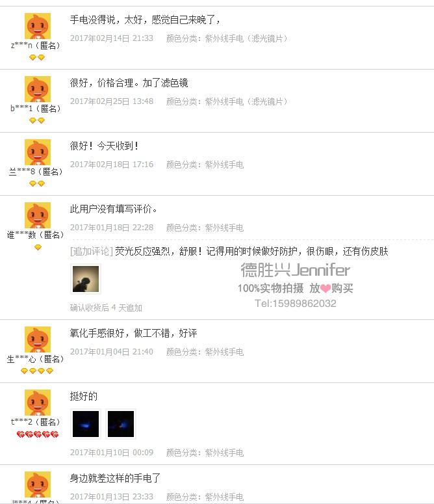Click avatar of user t***2
Viewport: 434px width, 504px height.
(38, 403)
